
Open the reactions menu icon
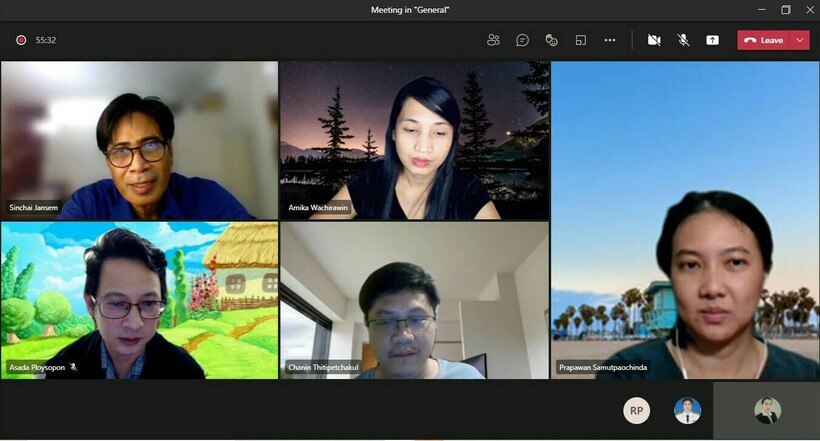coord(551,40)
